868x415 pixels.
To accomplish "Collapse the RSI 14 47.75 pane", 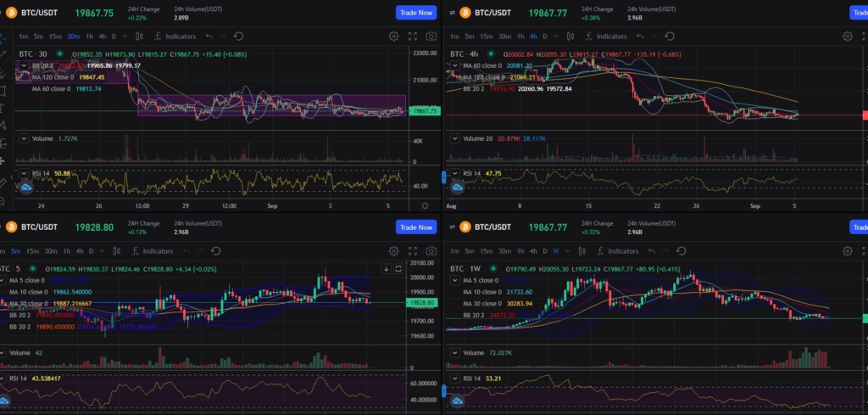I will pyautogui.click(x=454, y=173).
